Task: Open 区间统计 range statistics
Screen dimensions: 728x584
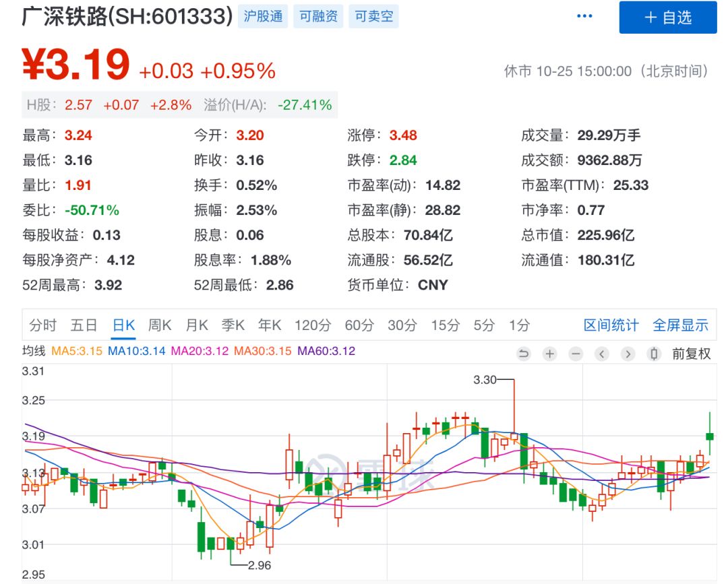Action: point(611,325)
